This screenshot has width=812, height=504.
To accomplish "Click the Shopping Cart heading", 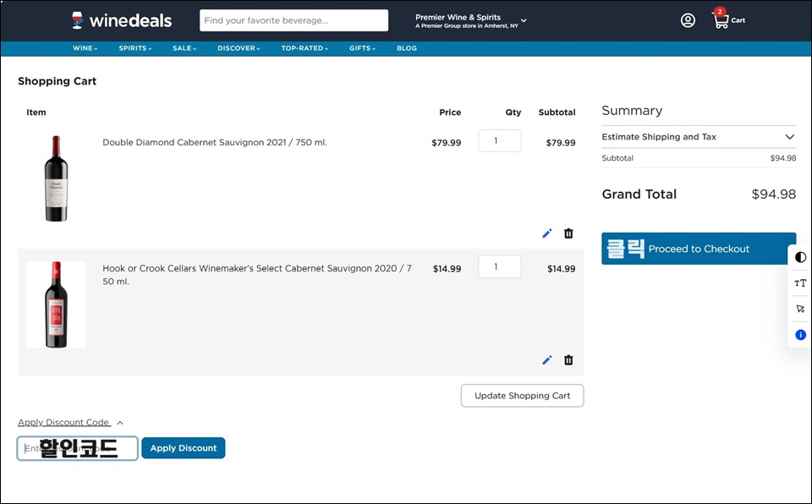I will click(x=57, y=81).
